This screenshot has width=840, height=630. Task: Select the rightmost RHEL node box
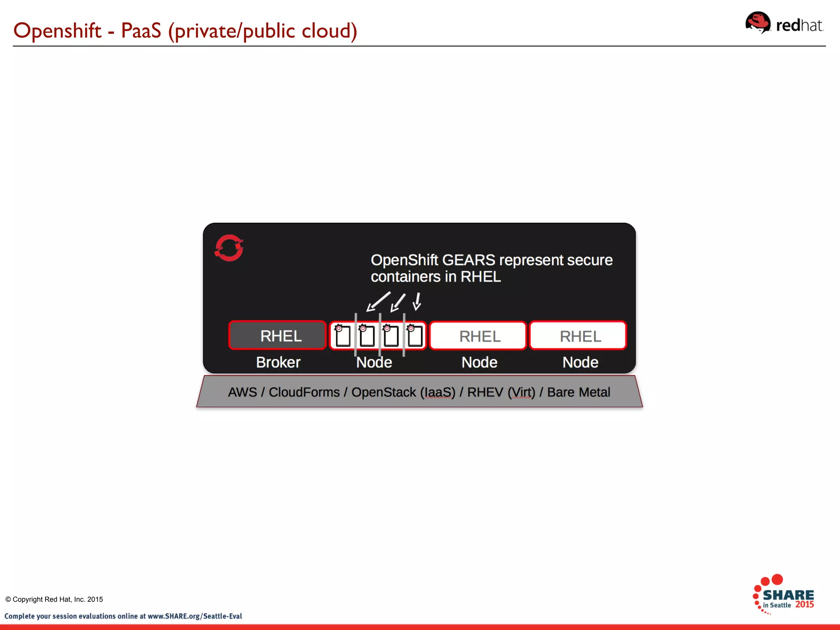coord(578,336)
